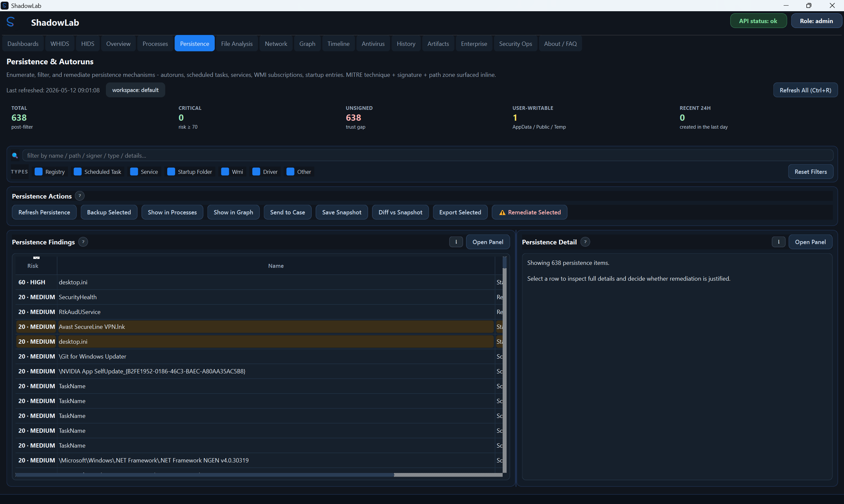This screenshot has width=844, height=504.
Task: Toggle the Driver type checkbox
Action: click(256, 172)
